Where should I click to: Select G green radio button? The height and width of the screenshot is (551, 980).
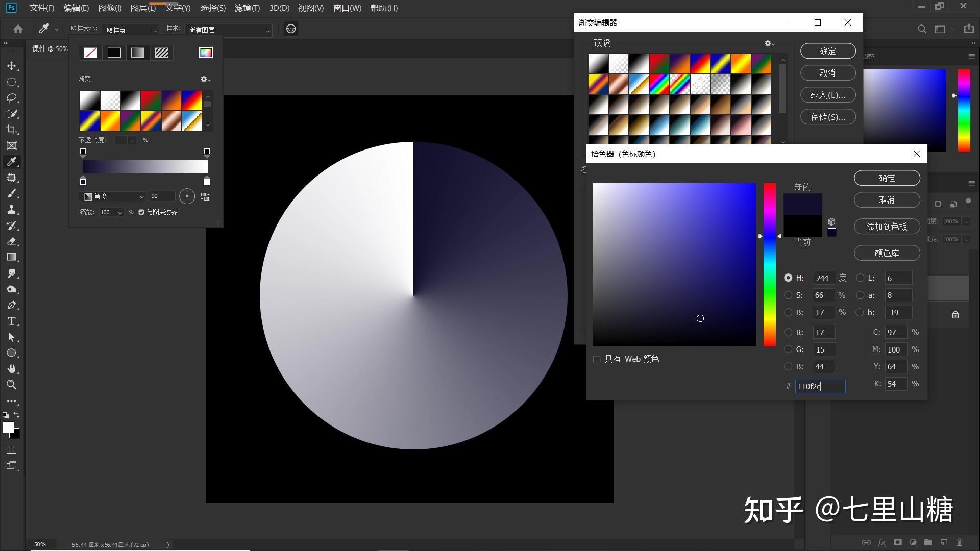coord(788,349)
